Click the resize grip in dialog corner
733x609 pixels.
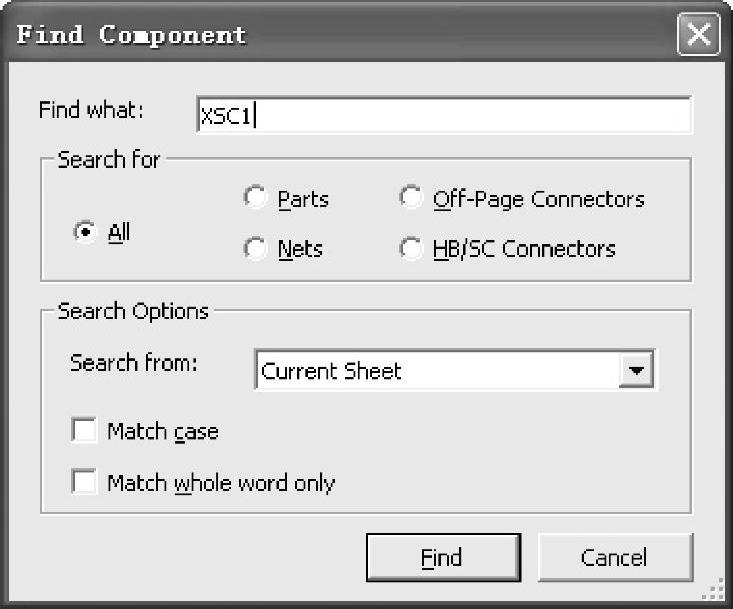tap(715, 591)
